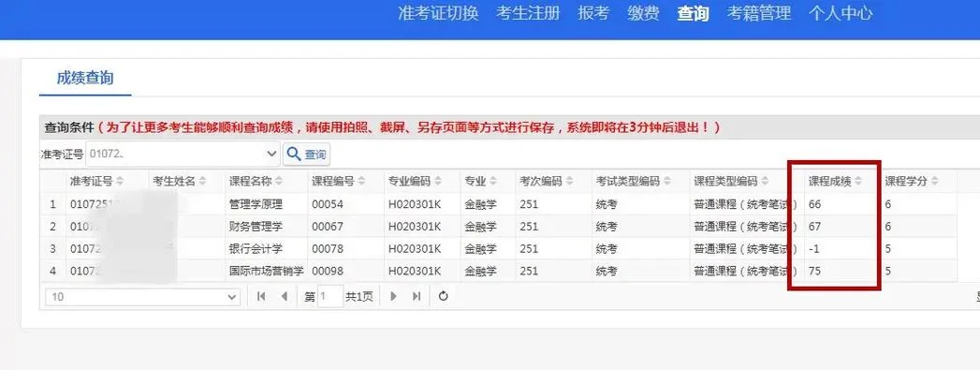
Task: Click the score 67 cell
Action: tap(841, 227)
